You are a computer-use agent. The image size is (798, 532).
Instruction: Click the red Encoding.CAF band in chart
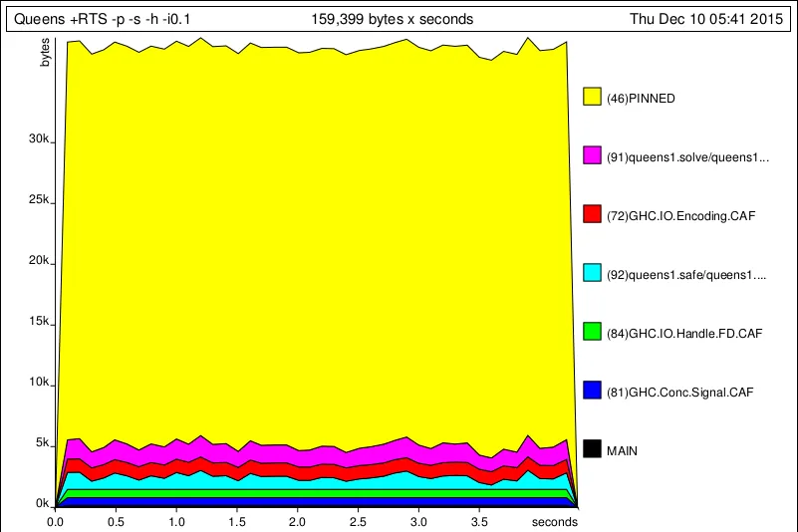point(316,470)
